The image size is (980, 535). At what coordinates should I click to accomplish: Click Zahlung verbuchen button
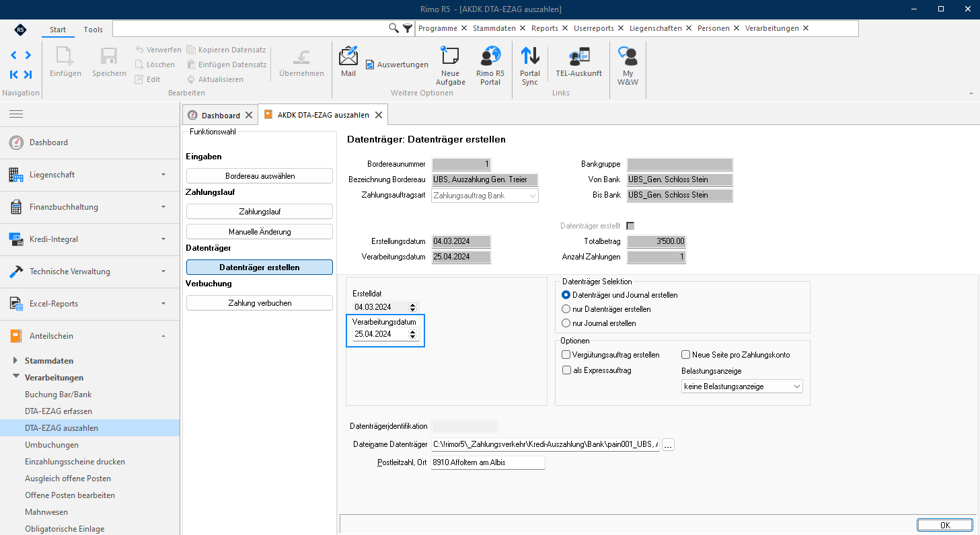(x=260, y=303)
